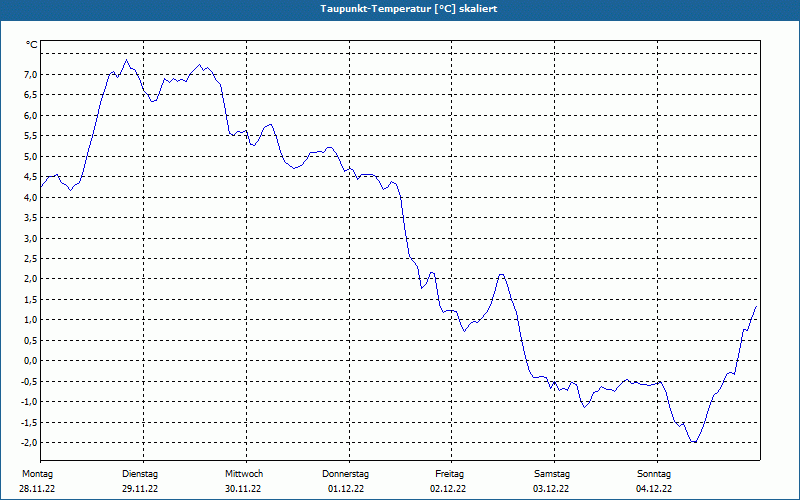Image resolution: width=800 pixels, height=500 pixels.
Task: Select the 0,0 y-axis label
Action: 31,361
